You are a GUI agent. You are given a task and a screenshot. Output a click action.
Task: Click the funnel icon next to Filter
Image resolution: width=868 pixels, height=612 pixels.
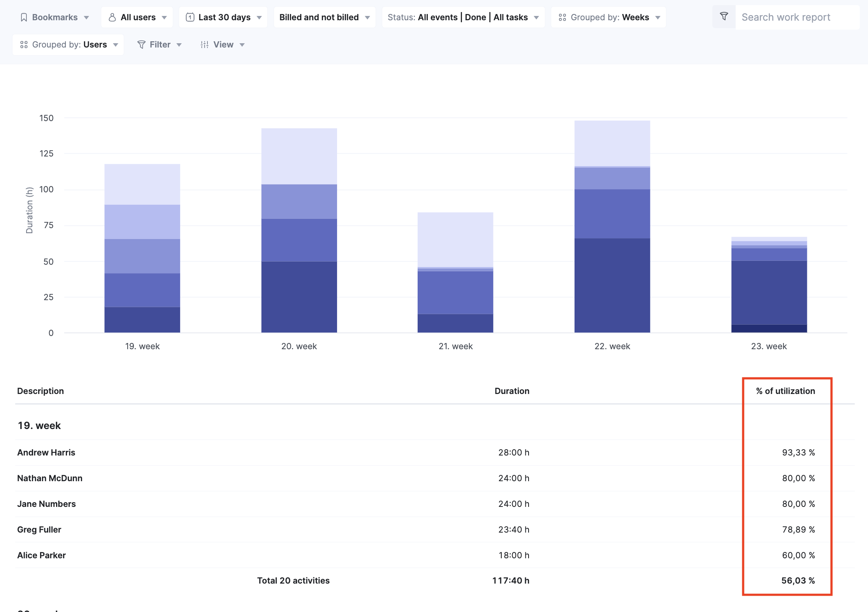pos(141,45)
